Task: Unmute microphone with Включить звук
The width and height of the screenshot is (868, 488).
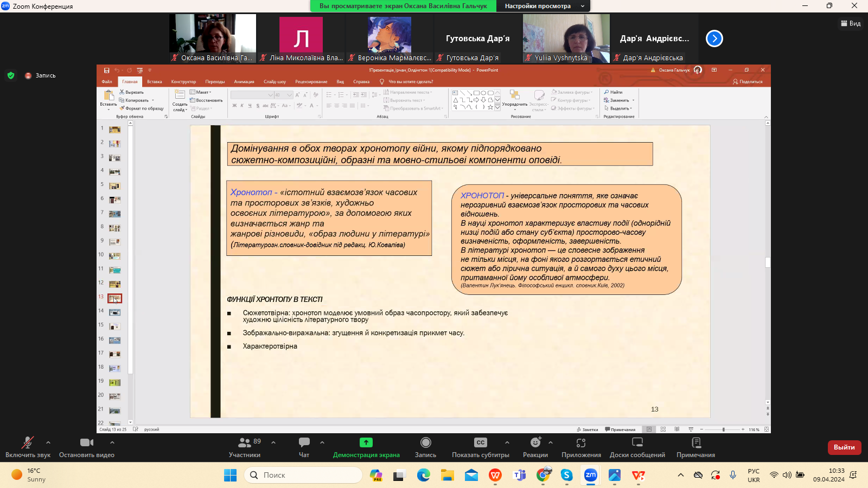Action: click(x=28, y=447)
